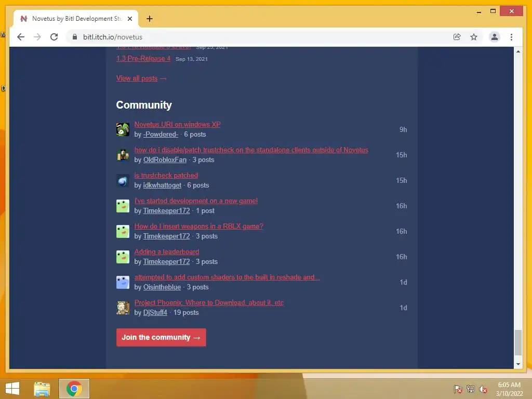Open 'I've started development on a new game!'
Viewport: 532px width, 399px height.
coord(196,201)
